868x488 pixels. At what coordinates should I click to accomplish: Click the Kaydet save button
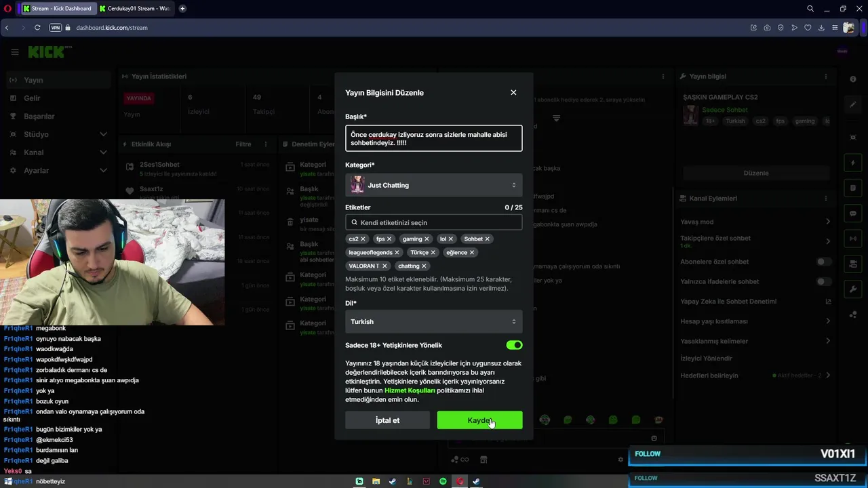[480, 420]
